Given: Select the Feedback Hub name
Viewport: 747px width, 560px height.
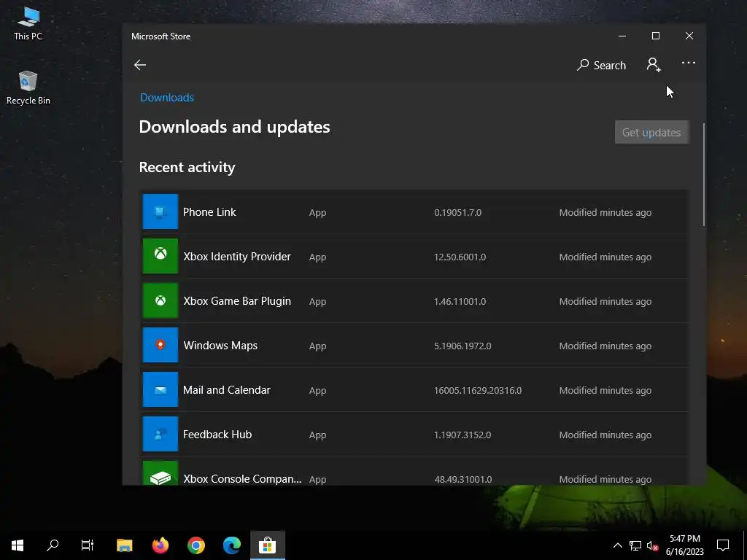Looking at the screenshot, I should pyautogui.click(x=217, y=435).
